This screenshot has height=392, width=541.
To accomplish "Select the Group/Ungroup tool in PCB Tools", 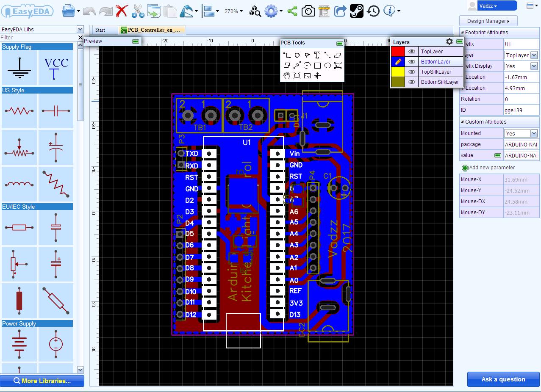I will point(338,65).
